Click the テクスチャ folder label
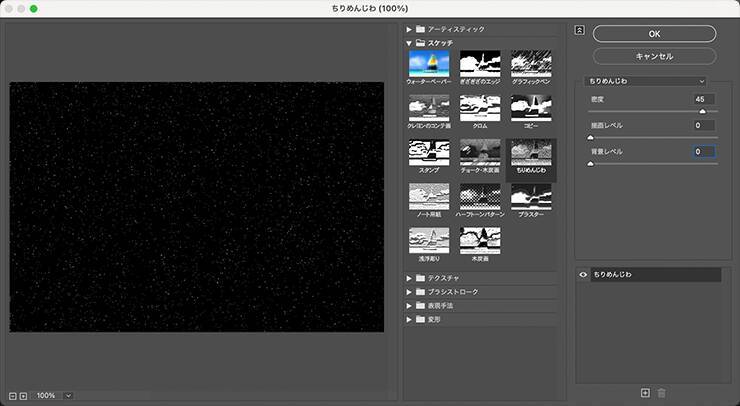740x406 pixels. [x=444, y=278]
